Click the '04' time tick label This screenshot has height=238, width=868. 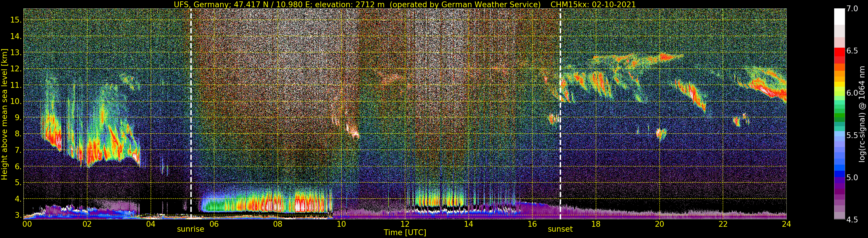tap(151, 224)
